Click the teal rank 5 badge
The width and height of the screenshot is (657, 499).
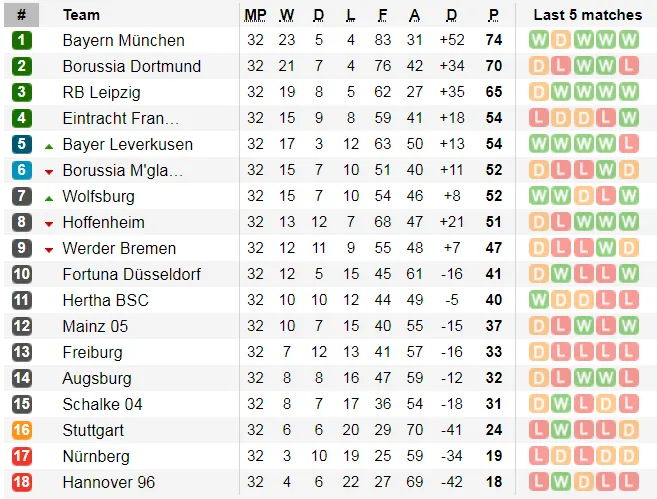22,144
